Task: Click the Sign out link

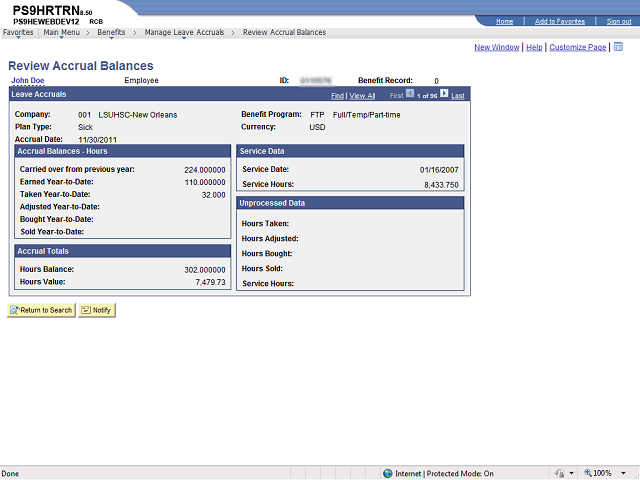Action: [x=619, y=21]
